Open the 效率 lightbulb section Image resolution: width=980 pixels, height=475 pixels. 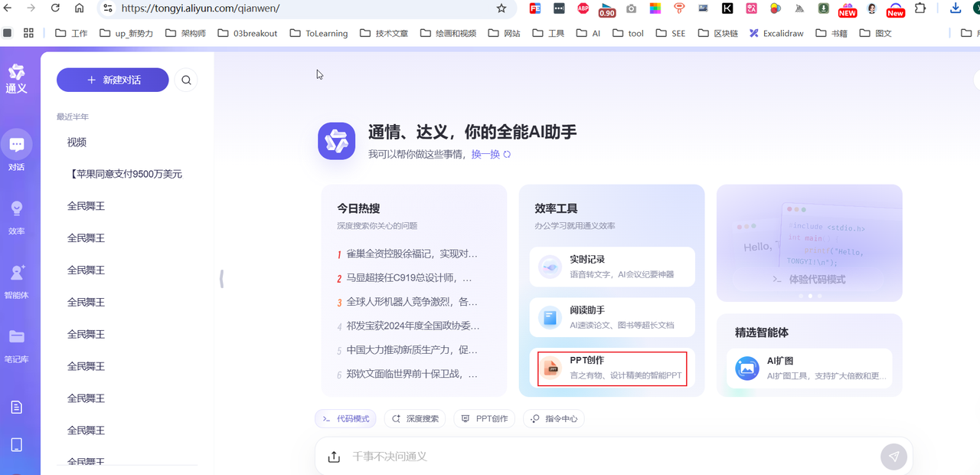tap(16, 217)
